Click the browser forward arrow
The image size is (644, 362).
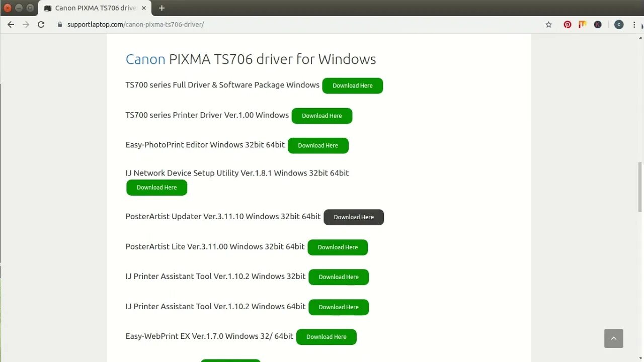click(26, 24)
